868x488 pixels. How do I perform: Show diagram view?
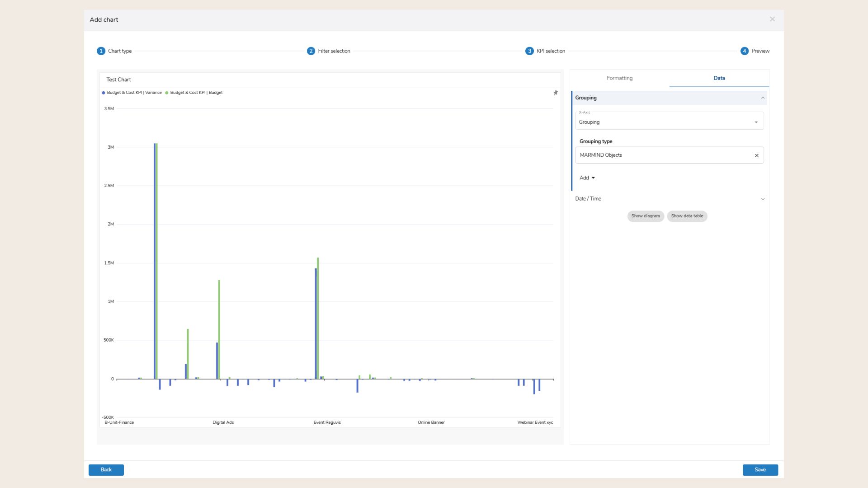pyautogui.click(x=645, y=216)
